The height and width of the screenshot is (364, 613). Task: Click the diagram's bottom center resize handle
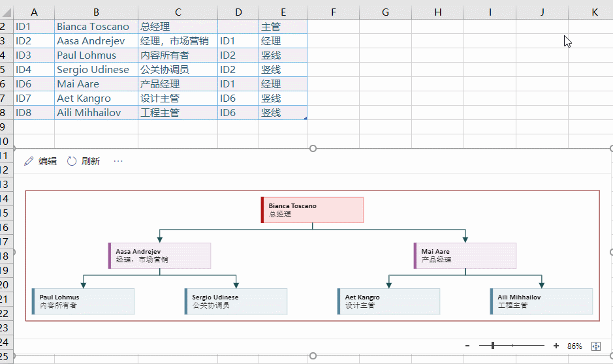coord(313,356)
